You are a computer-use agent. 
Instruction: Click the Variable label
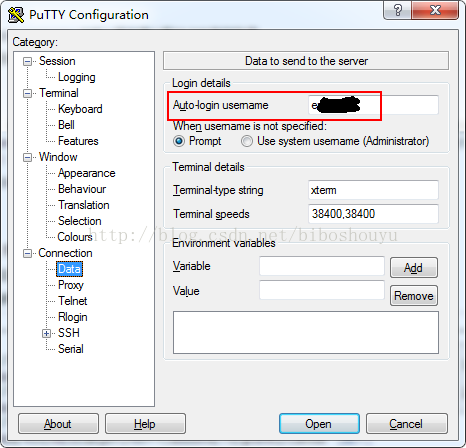pos(192,266)
